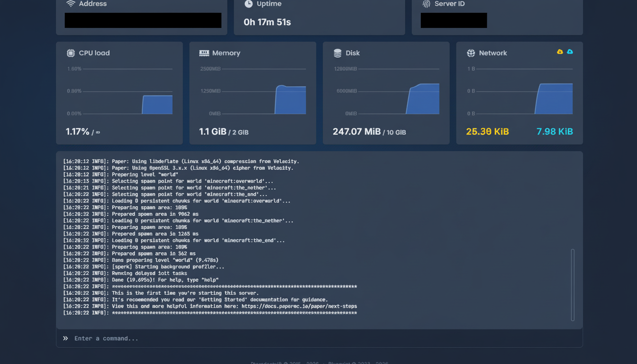Click the '12000MiB' axis label on Disk graph
This screenshot has width=637, height=364.
coord(345,69)
